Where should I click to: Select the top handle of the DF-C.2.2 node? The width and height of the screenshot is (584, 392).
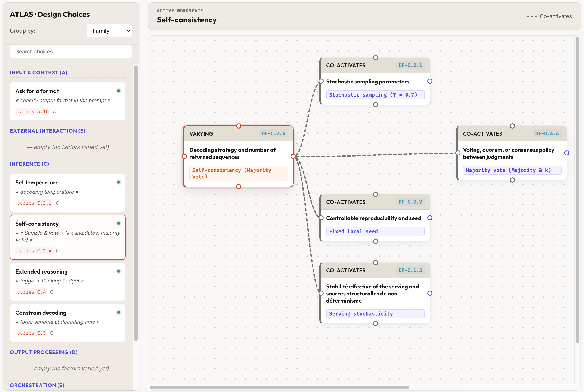click(x=376, y=194)
